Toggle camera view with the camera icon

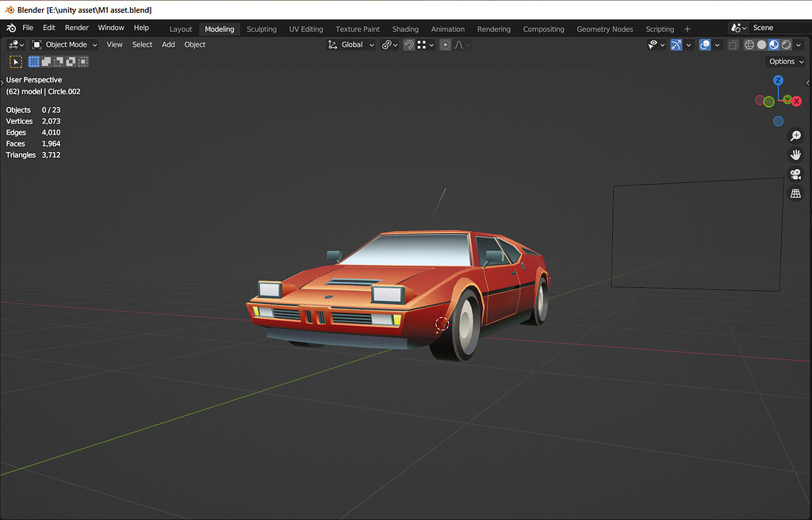coord(795,174)
